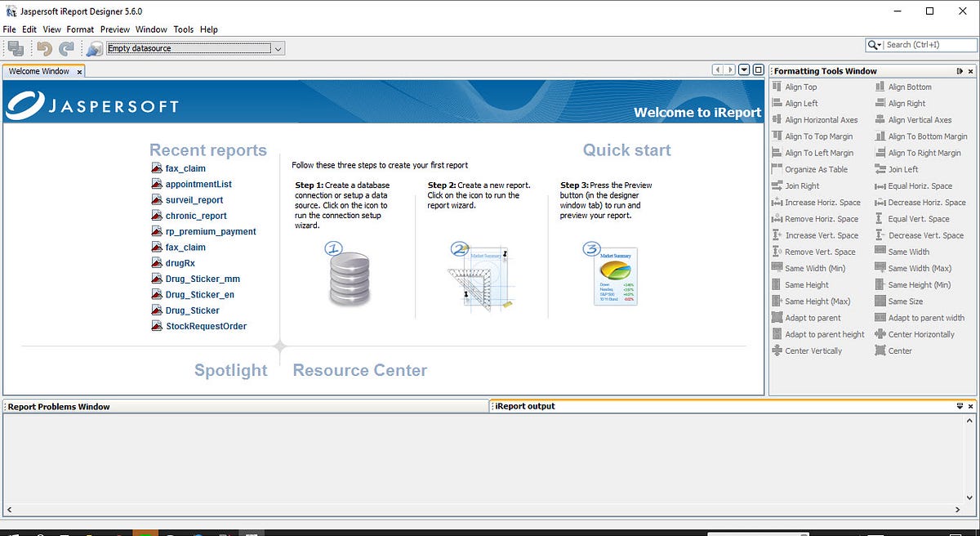Open the Empty datasource dropdown
The width and height of the screenshot is (980, 536).
pos(278,48)
